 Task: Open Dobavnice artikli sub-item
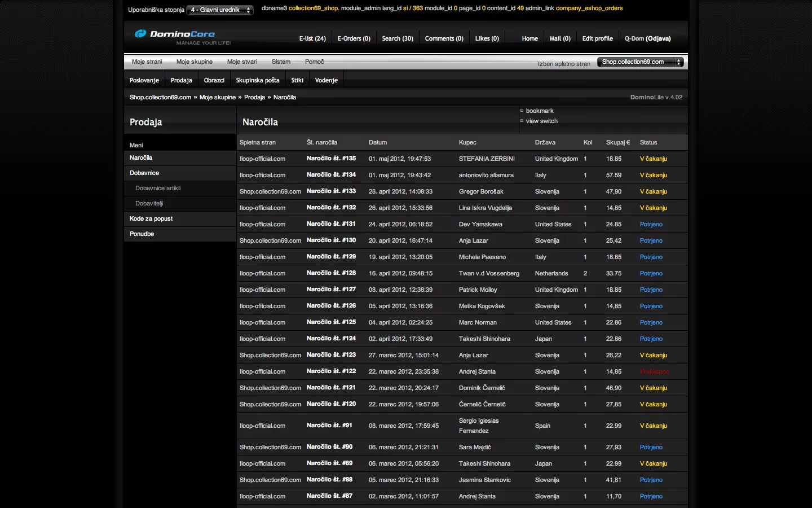(158, 189)
